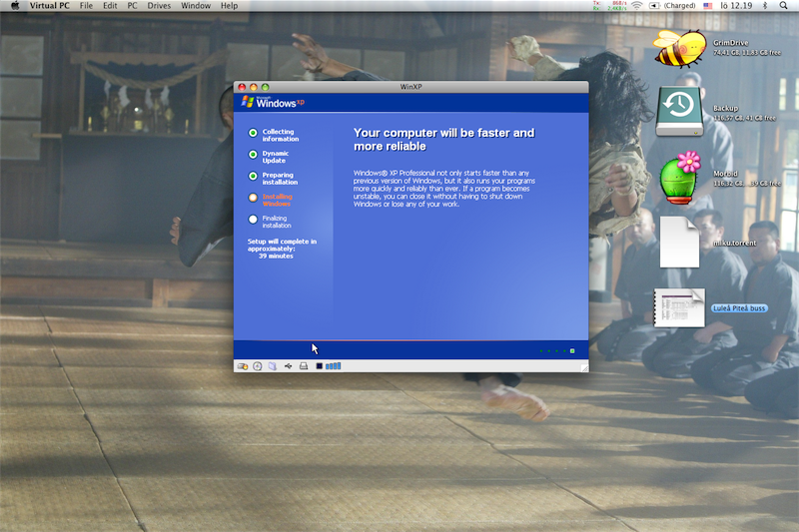Click the 39 minutes remaining text
Viewport: 799px width, 532px height.
pyautogui.click(x=276, y=257)
